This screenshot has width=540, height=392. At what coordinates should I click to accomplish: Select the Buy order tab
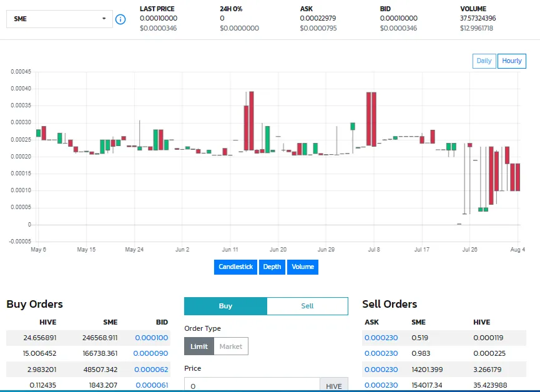pyautogui.click(x=225, y=306)
